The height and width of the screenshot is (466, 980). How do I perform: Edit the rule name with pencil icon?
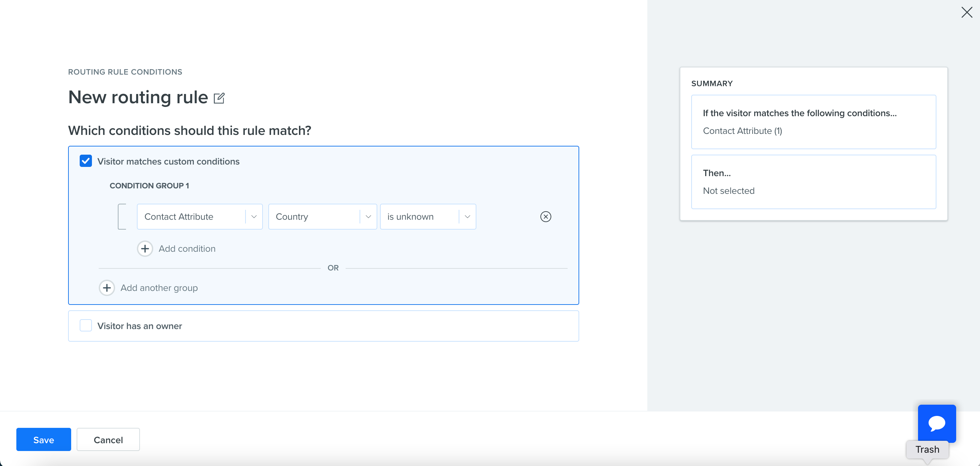coord(219,98)
